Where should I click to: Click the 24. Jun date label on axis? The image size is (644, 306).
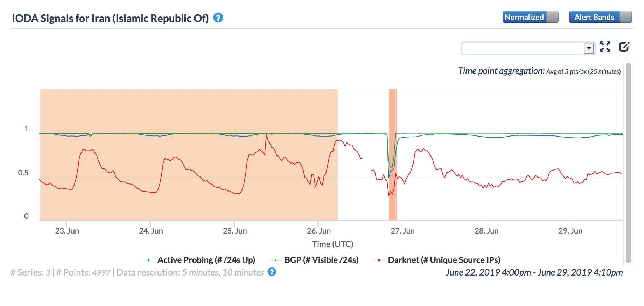[x=151, y=231]
